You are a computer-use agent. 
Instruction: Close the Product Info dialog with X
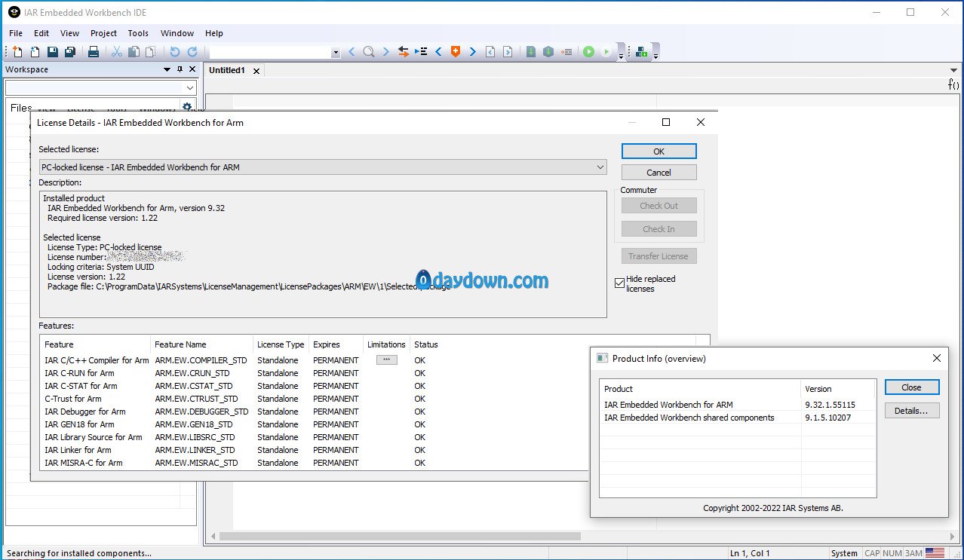[936, 358]
